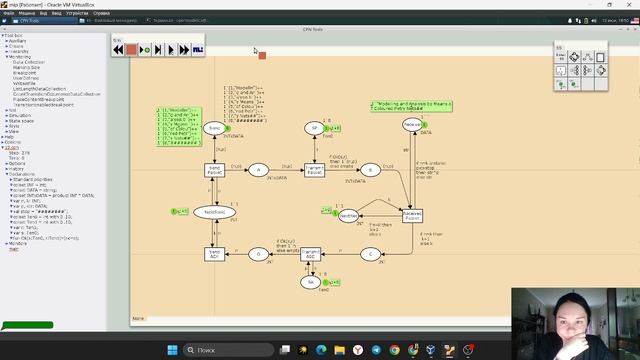Viewport: 640px width, 360px height.
Task: Select the ML evaluate tool
Action: click(198, 50)
